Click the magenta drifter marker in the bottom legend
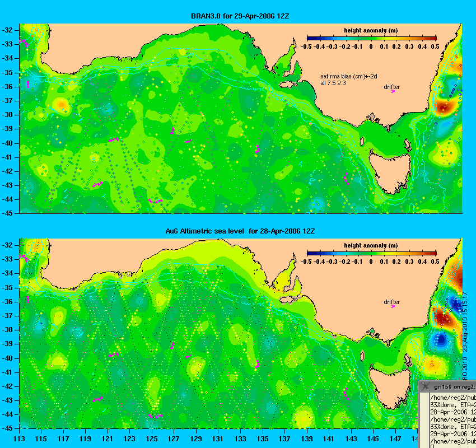 coord(393,306)
